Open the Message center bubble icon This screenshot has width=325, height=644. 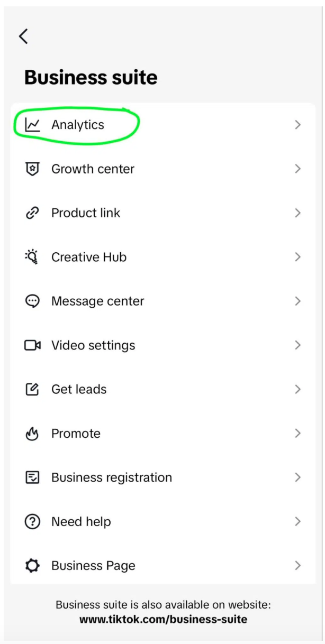(33, 301)
